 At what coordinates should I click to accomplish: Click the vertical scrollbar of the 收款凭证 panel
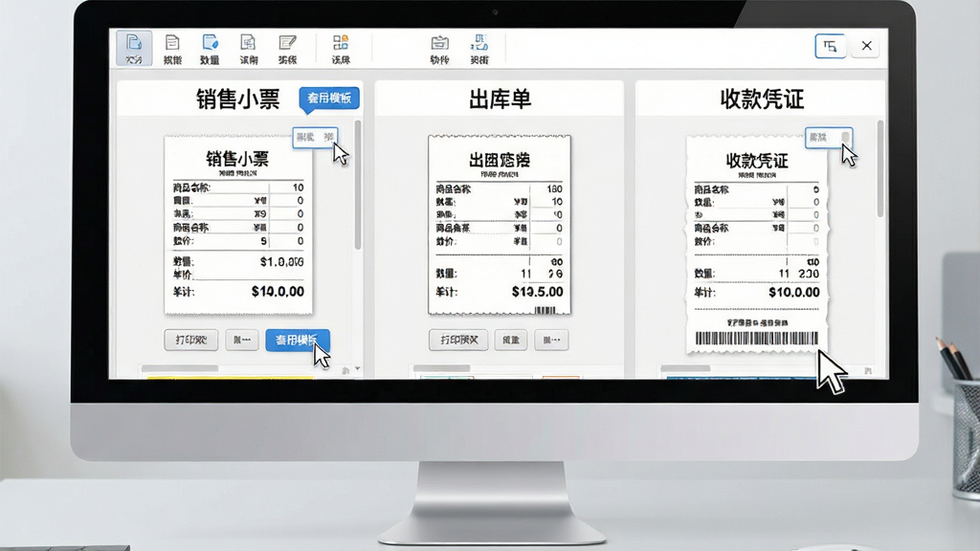[x=880, y=168]
